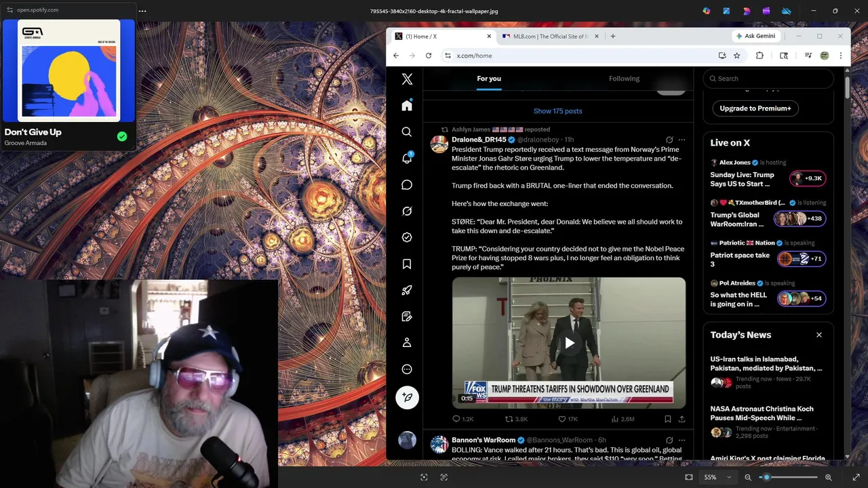Click install app icon in address bar

tap(722, 56)
